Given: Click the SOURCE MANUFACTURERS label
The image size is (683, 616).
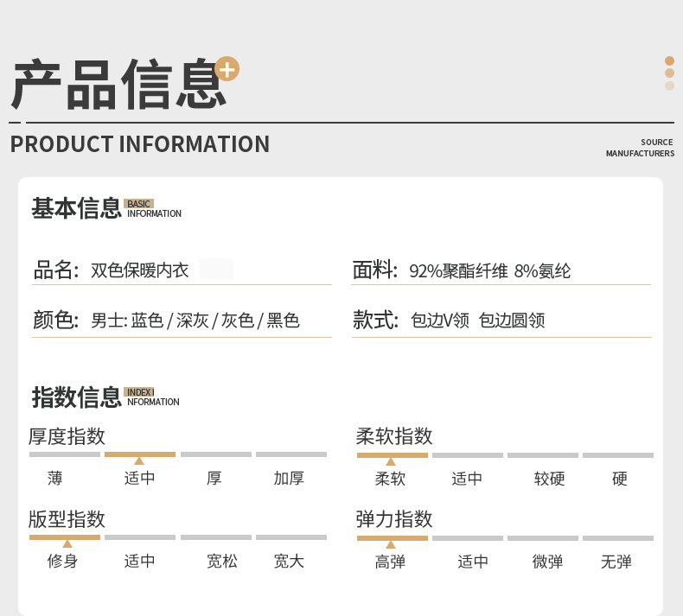Looking at the screenshot, I should click(640, 148).
